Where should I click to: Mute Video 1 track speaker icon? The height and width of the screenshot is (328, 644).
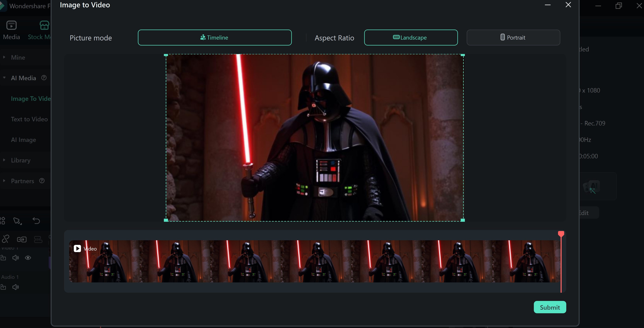pyautogui.click(x=15, y=258)
